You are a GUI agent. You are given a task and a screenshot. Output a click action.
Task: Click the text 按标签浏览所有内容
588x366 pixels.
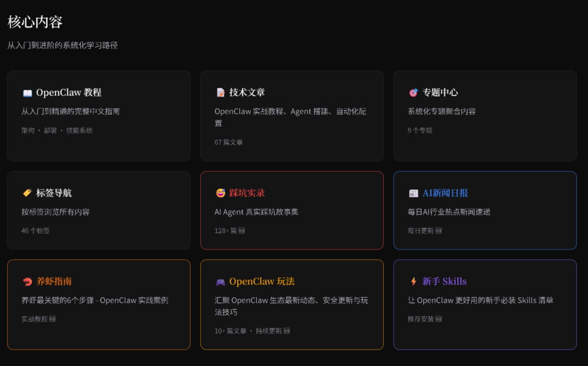click(x=55, y=212)
